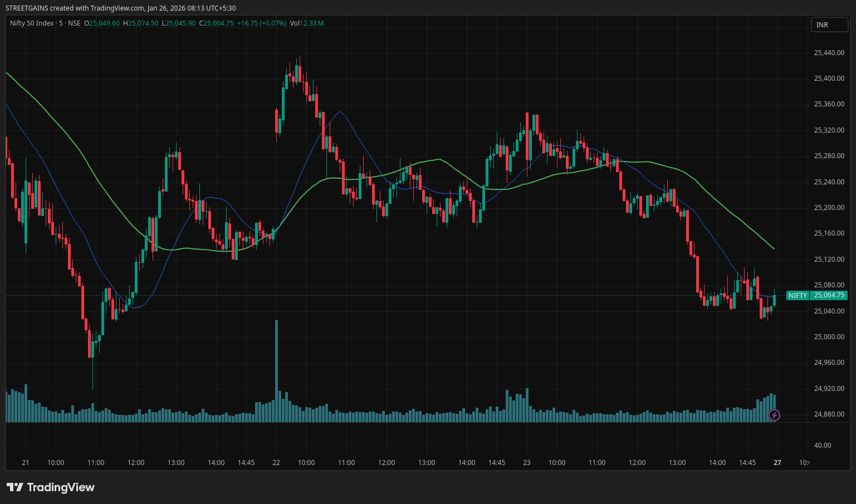This screenshot has width=856, height=504.
Task: Click the opening price O25,049.60 value
Action: [x=102, y=23]
